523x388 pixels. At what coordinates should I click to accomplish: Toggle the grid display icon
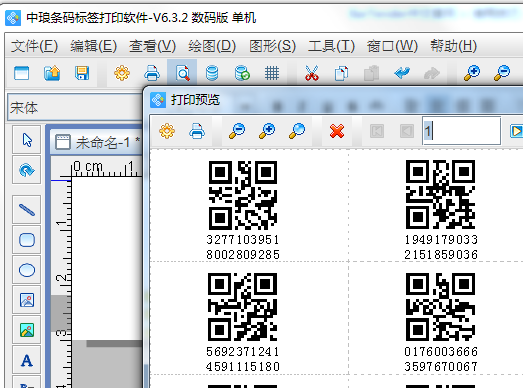click(272, 73)
